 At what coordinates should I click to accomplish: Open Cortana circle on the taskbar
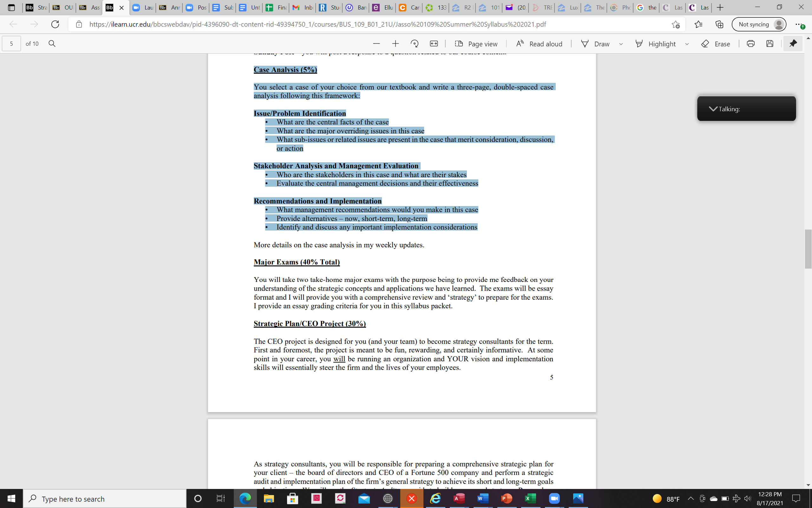coord(198,498)
